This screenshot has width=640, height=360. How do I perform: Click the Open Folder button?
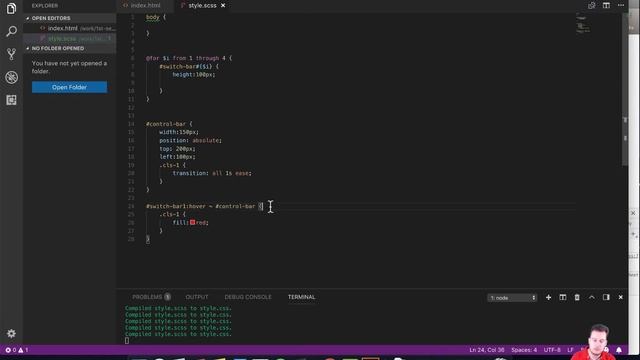69,87
